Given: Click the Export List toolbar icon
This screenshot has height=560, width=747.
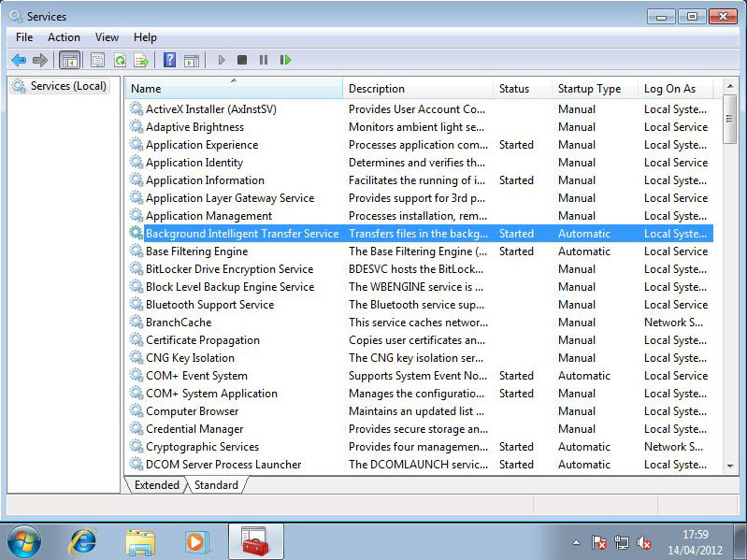Looking at the screenshot, I should coord(141,61).
